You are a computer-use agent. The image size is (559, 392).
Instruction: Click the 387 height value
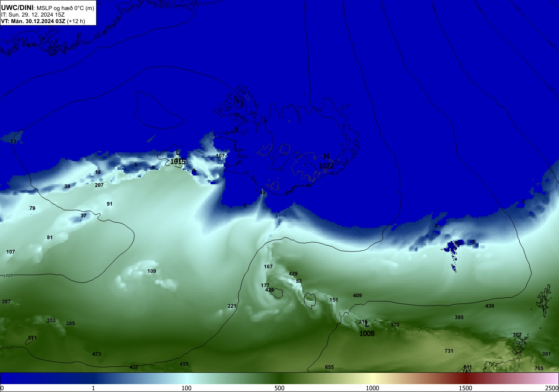click(x=6, y=302)
